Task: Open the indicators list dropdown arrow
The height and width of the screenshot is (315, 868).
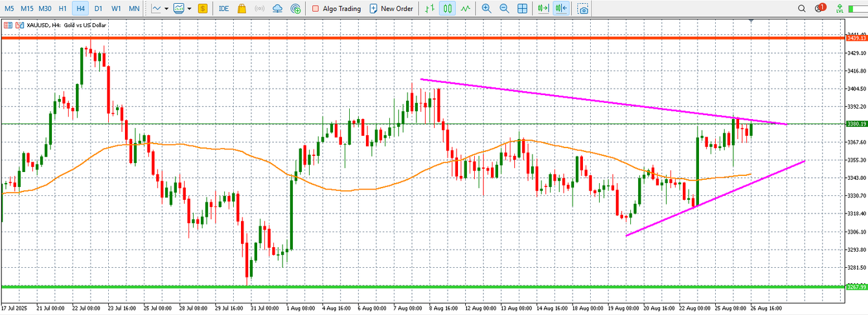Action: click(x=189, y=8)
